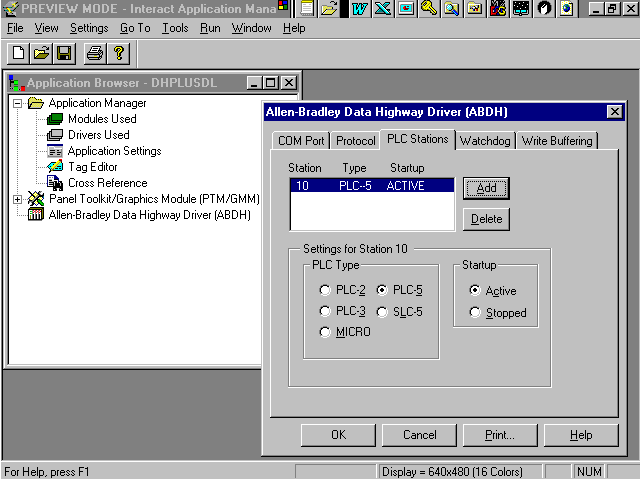The image size is (640, 480).
Task: Click the New file toolbar icon
Action: [x=17, y=53]
